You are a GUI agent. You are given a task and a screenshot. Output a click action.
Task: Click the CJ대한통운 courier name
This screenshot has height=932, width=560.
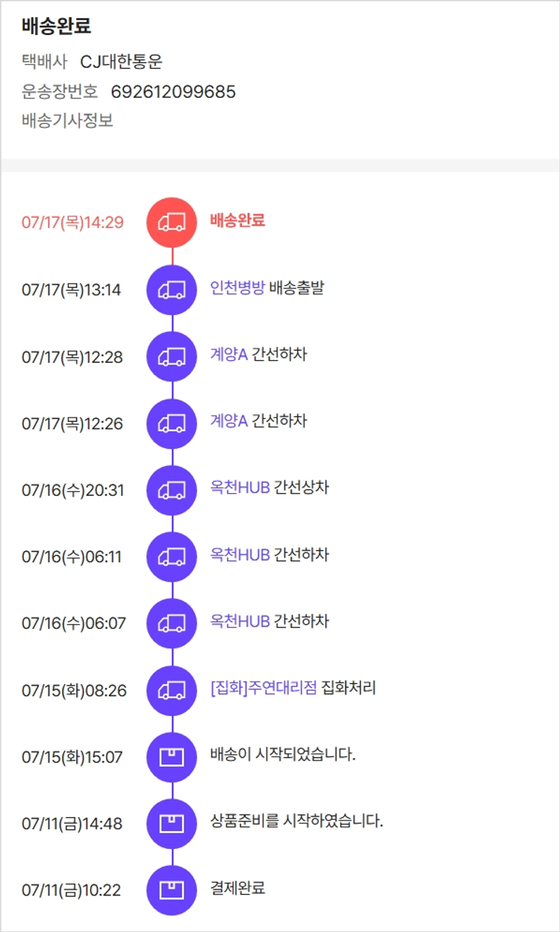click(x=121, y=62)
